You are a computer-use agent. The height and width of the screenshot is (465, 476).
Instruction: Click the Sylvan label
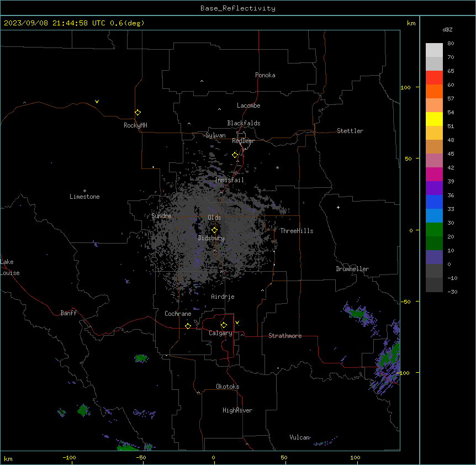tap(215, 135)
